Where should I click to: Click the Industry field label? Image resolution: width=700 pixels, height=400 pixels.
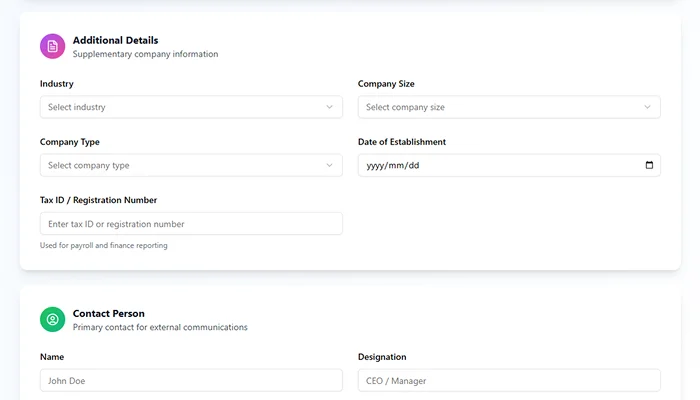coord(57,84)
